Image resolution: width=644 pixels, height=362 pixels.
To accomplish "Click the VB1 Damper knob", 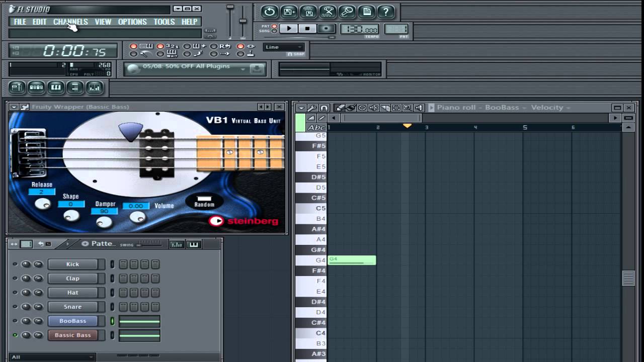I will (x=104, y=222).
